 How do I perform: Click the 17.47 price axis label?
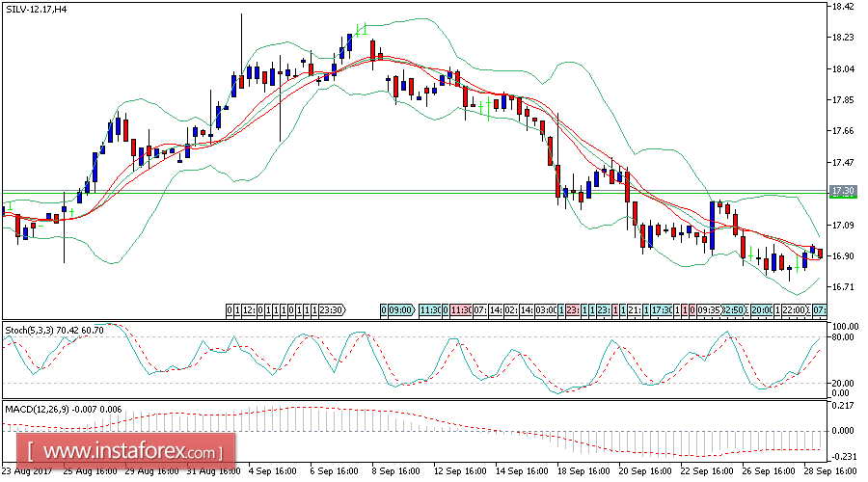click(843, 163)
